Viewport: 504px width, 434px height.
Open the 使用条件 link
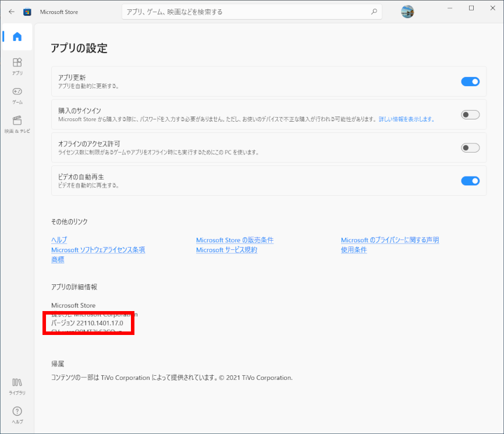click(x=354, y=250)
